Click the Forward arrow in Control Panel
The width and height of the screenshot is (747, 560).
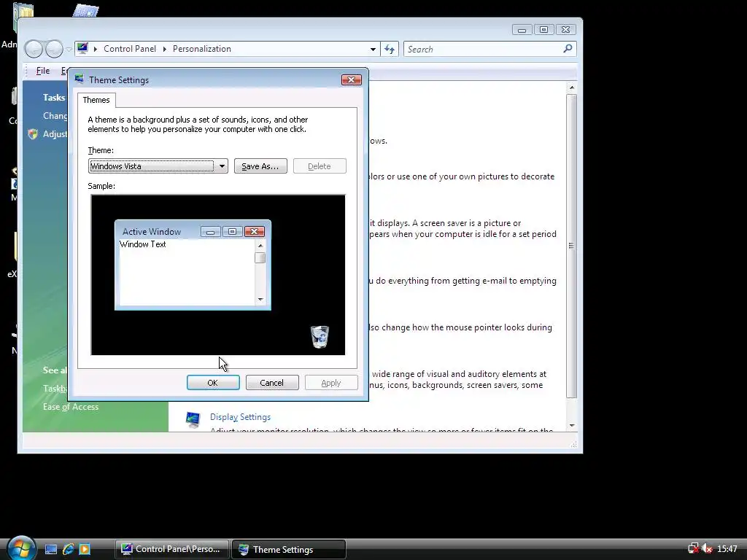[54, 49]
